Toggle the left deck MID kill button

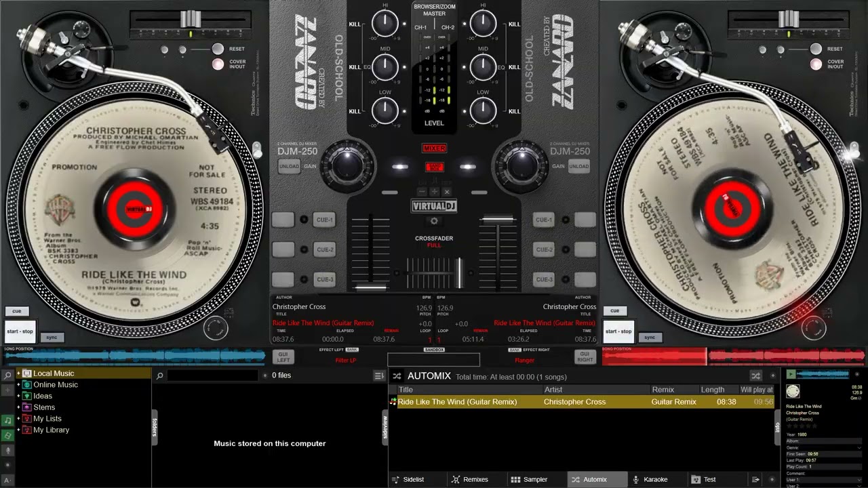(x=355, y=68)
